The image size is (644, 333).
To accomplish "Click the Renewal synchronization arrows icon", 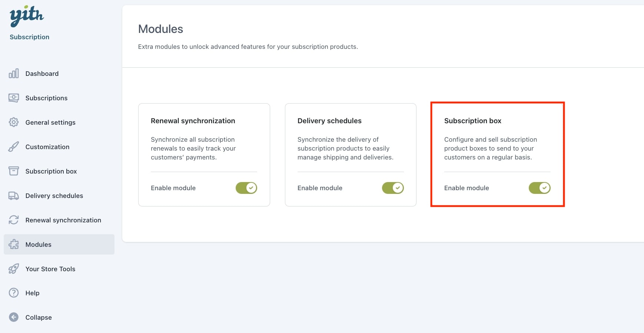I will click(14, 220).
